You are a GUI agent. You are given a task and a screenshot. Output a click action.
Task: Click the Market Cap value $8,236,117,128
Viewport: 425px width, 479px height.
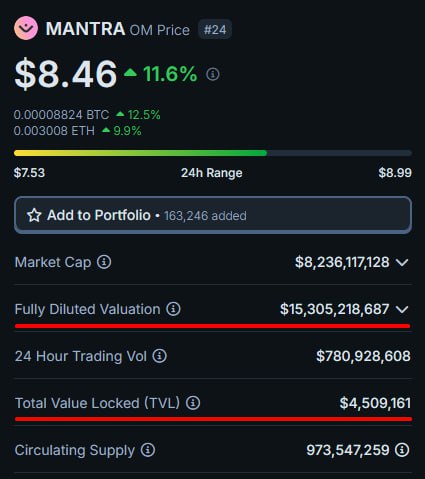(342, 262)
